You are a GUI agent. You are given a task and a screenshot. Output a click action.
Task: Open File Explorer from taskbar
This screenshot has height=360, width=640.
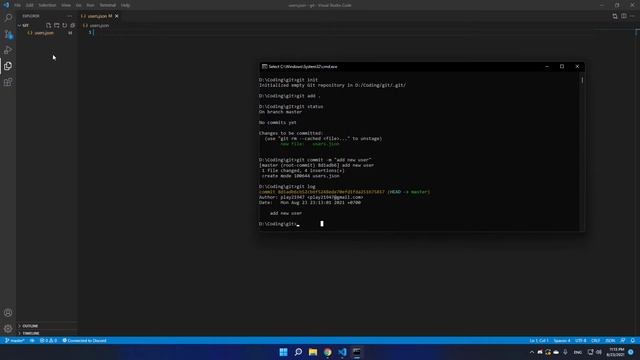point(313,352)
